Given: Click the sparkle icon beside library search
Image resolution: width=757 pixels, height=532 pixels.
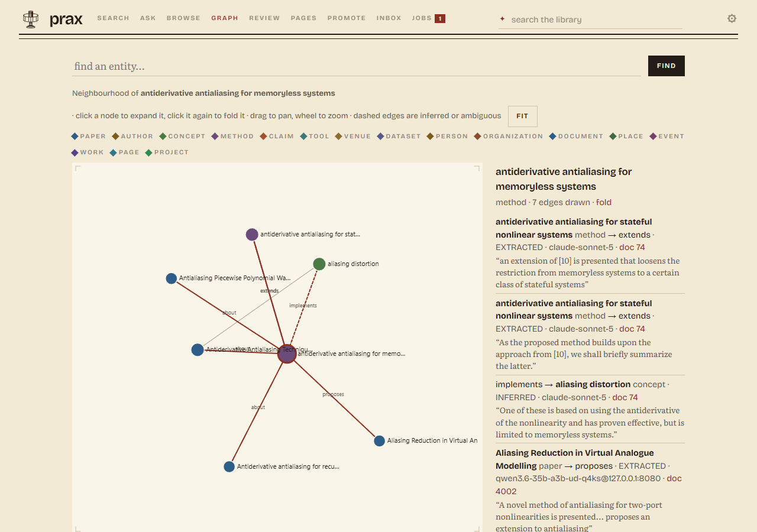Looking at the screenshot, I should point(502,19).
